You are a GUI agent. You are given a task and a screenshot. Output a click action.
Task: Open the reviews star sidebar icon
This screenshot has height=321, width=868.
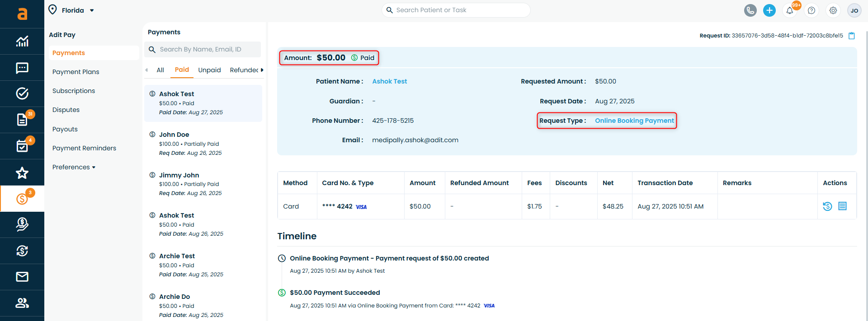point(22,172)
